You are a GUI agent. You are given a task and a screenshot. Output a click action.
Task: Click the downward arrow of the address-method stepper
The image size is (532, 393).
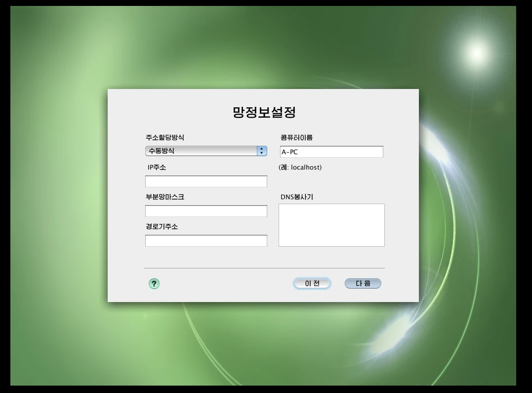261,153
